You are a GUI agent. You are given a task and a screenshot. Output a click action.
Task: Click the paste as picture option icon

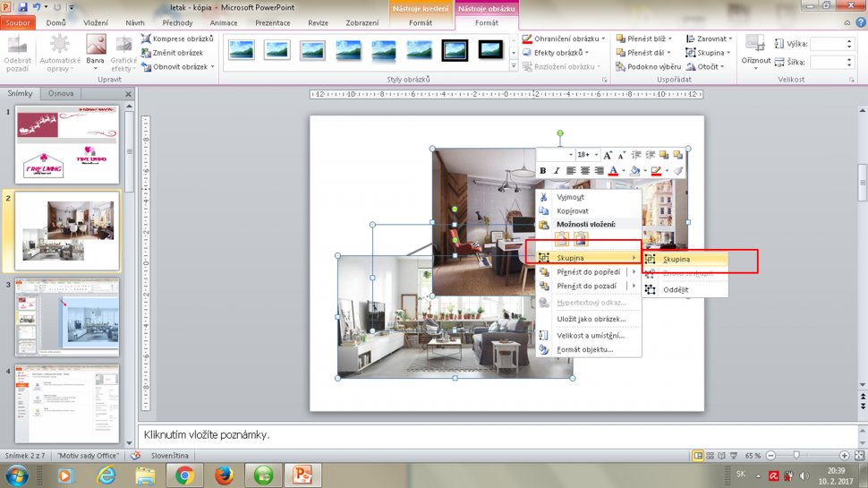580,239
